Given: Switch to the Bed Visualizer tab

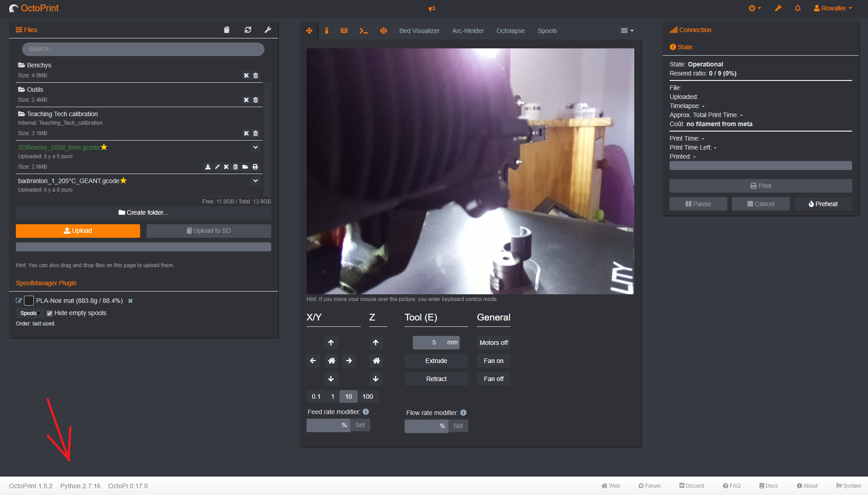Looking at the screenshot, I should point(419,31).
